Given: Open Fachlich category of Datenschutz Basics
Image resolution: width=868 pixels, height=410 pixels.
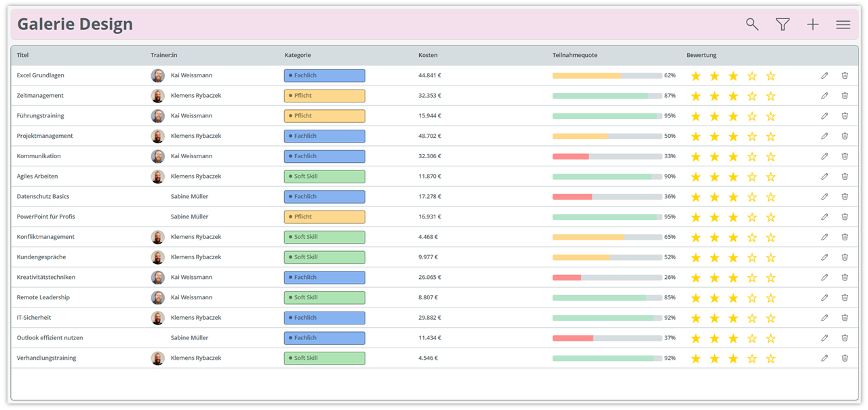Looking at the screenshot, I should pos(324,197).
